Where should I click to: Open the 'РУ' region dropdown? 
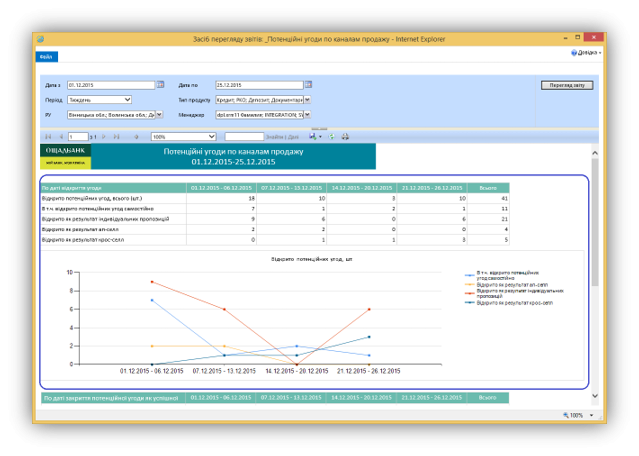tap(160, 115)
